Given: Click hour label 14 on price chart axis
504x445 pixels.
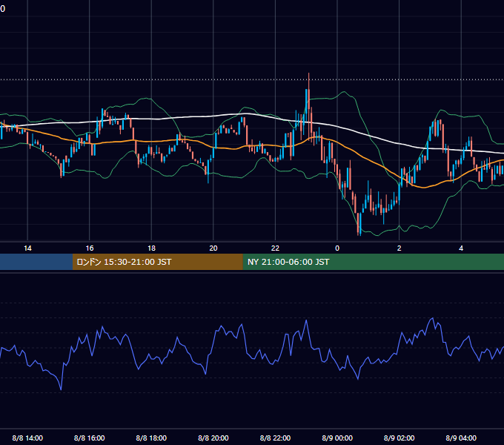Looking at the screenshot, I should pos(27,248).
